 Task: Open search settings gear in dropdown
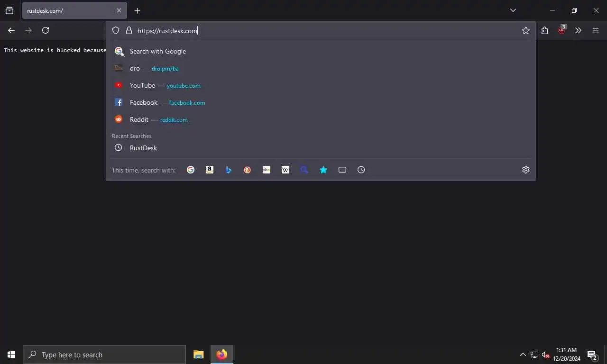(526, 170)
